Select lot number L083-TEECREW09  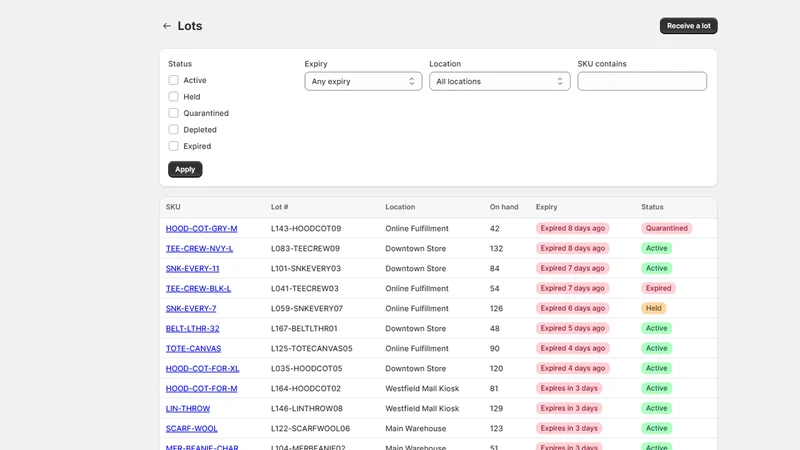point(305,248)
